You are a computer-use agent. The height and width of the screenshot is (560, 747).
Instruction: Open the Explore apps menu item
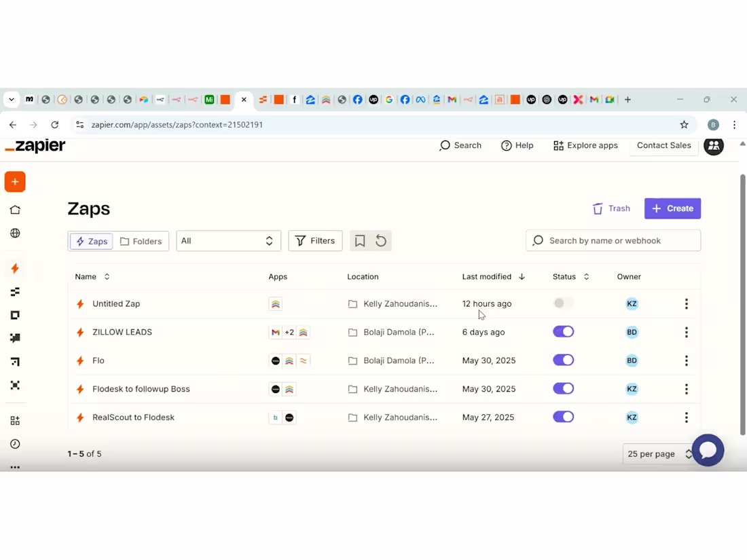pos(585,146)
